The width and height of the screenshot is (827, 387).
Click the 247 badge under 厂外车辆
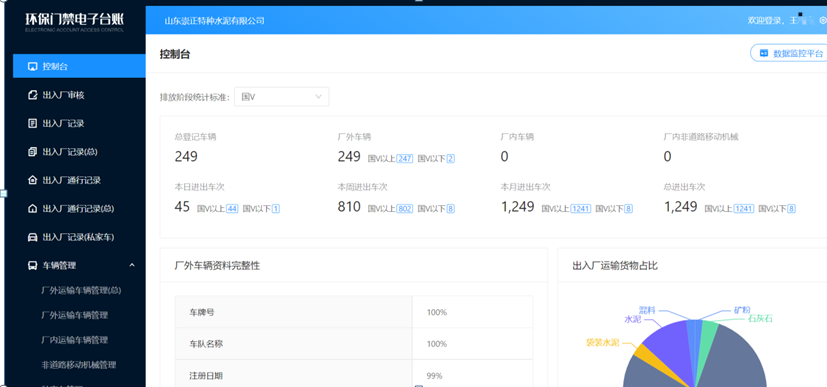405,158
